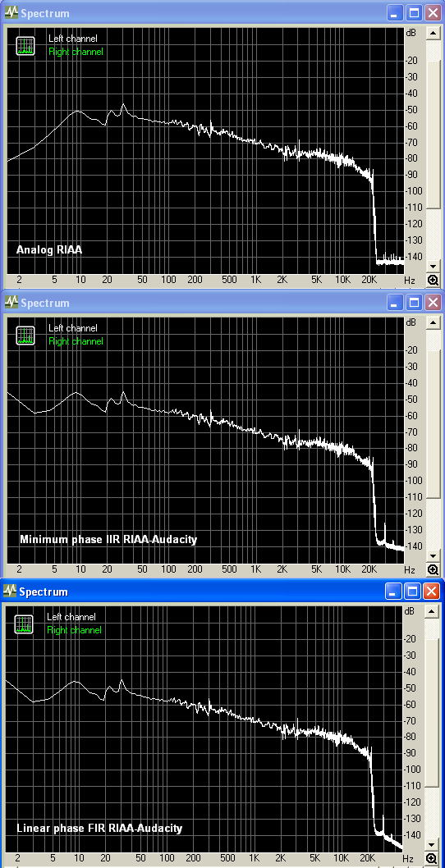Click the dB scroll-down arrow in Minimum phase IIR window

tap(433, 555)
